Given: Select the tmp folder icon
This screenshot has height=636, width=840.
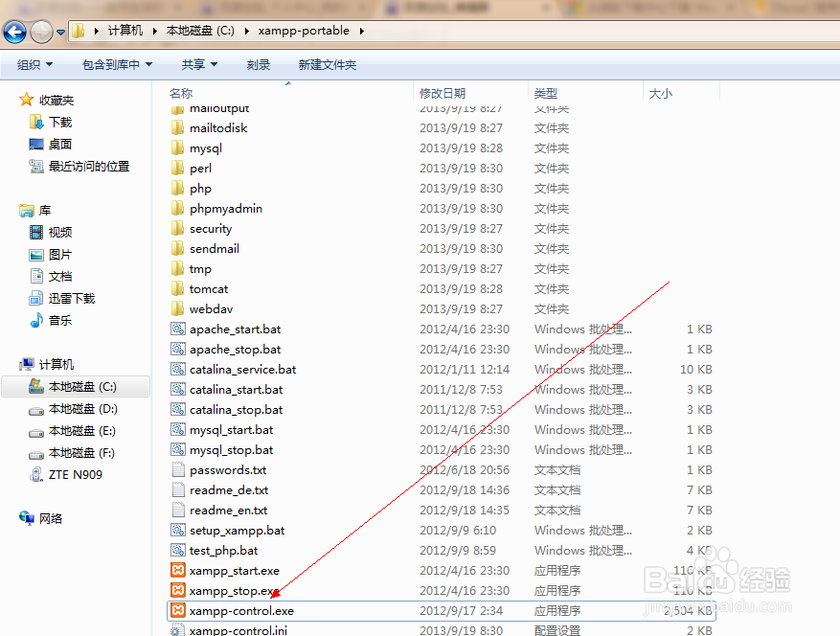Looking at the screenshot, I should click(x=178, y=268).
